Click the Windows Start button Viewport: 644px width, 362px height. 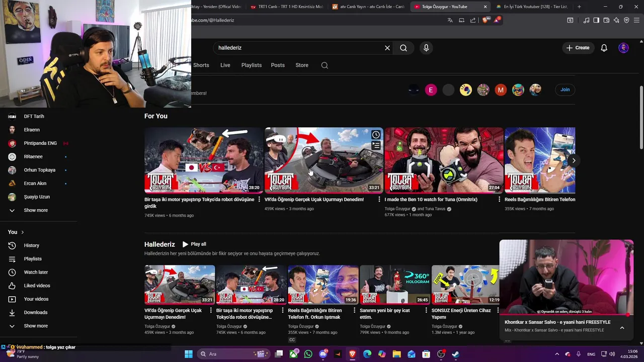[189, 354]
